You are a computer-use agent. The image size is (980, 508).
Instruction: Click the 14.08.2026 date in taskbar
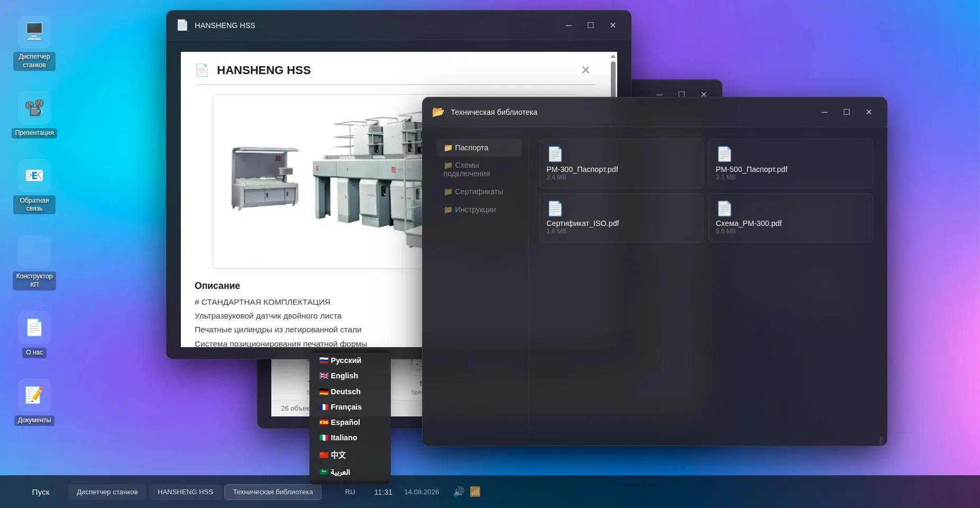pyautogui.click(x=422, y=492)
